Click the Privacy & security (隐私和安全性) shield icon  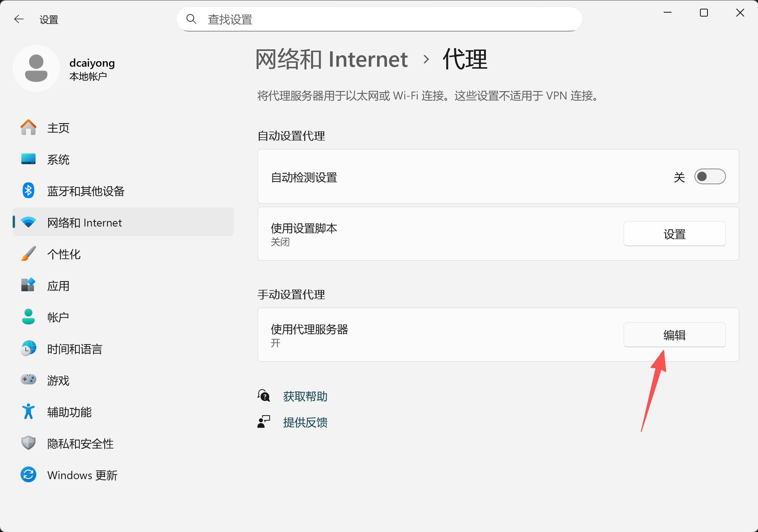28,443
